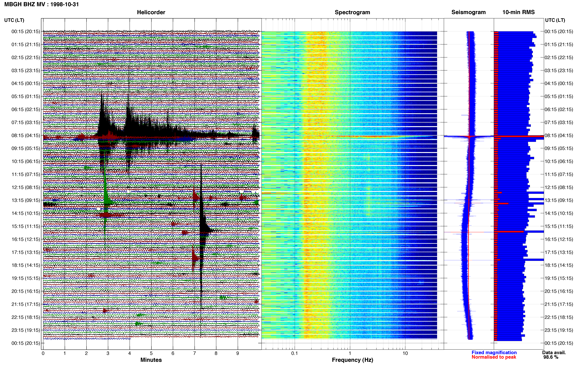This screenshot has height=368, width=588.
Task: Click the '98.6 %' availability value
Action: pyautogui.click(x=551, y=357)
